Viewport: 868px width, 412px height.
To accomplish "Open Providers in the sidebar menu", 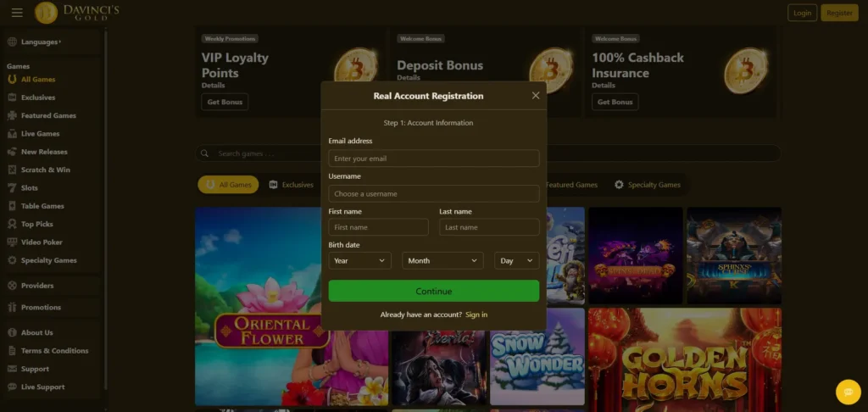I will pyautogui.click(x=37, y=286).
